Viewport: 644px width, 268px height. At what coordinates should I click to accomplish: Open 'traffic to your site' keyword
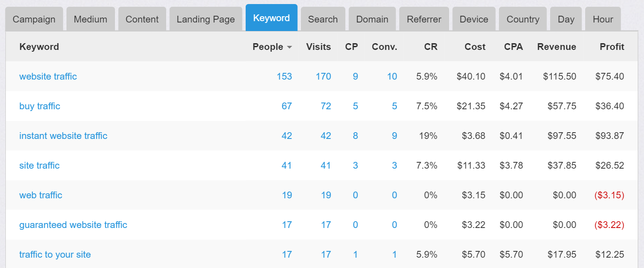pyautogui.click(x=55, y=255)
